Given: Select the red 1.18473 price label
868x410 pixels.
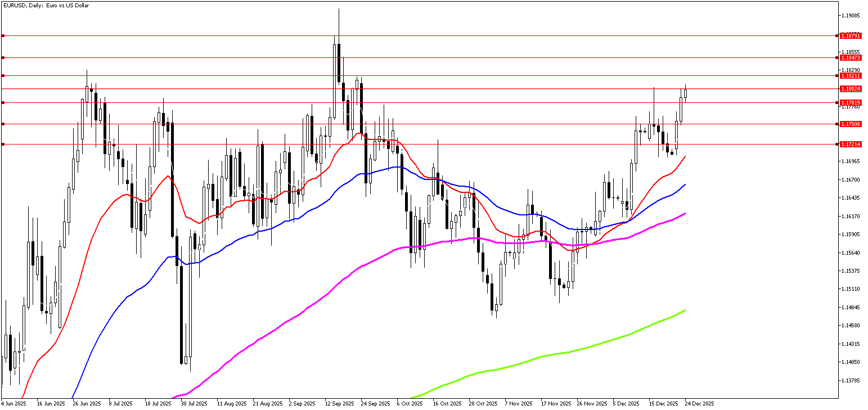Looking at the screenshot, I should click(851, 57).
